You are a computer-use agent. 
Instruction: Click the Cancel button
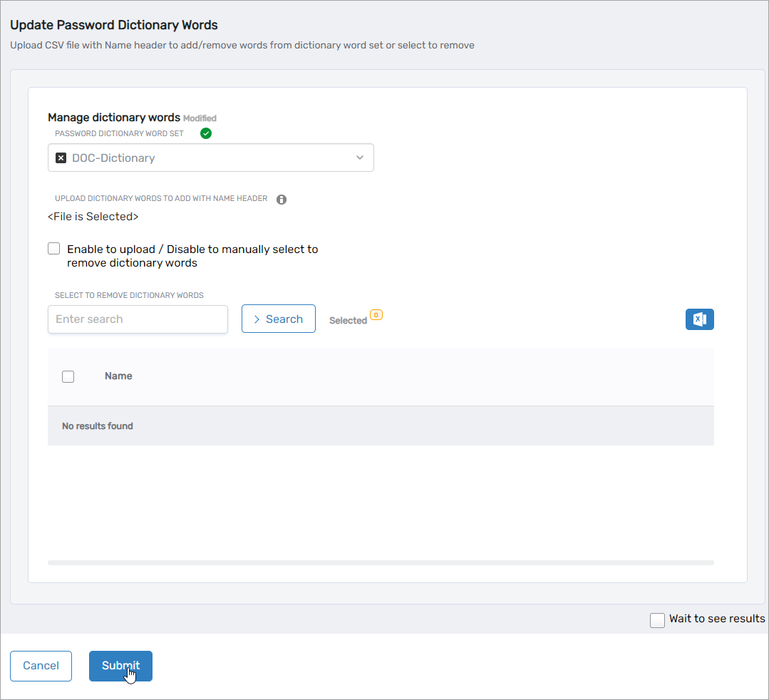41,666
